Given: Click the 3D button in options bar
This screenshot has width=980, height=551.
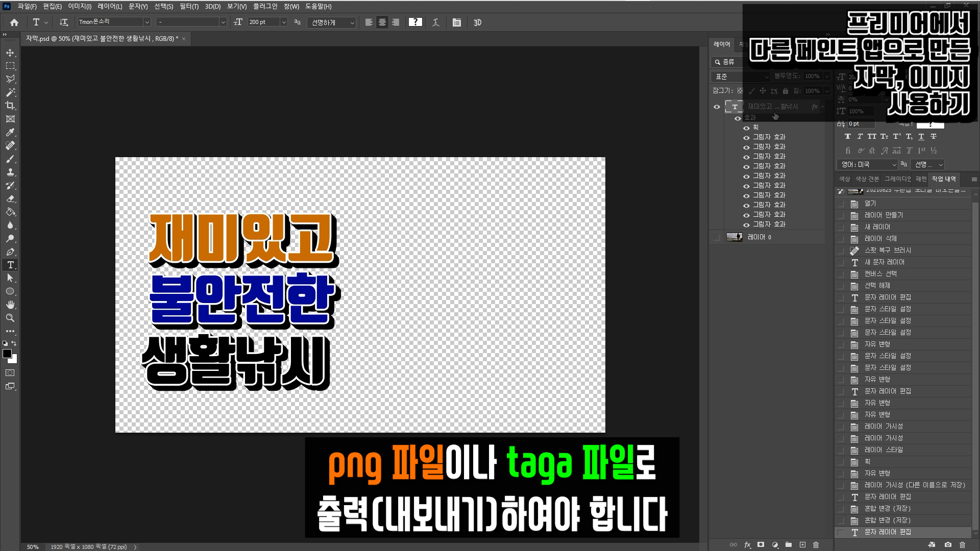Looking at the screenshot, I should [477, 22].
